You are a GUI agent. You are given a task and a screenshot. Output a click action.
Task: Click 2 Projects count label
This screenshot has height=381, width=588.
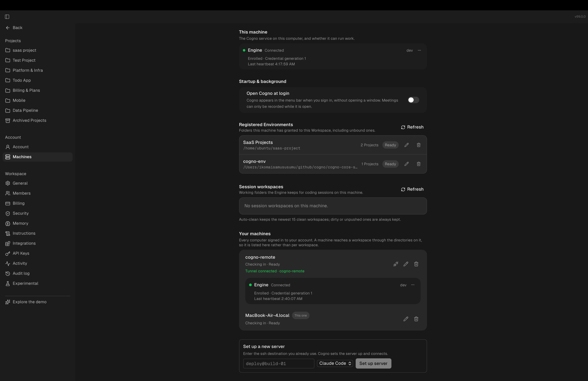coord(369,145)
